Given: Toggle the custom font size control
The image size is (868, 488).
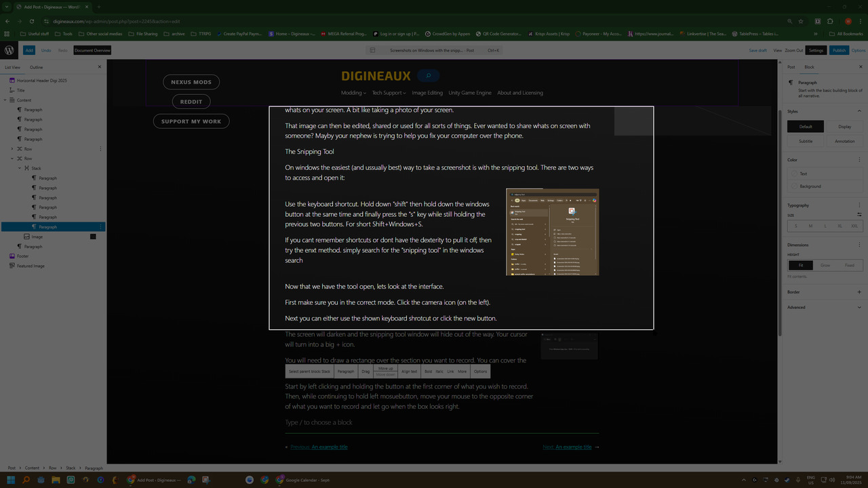Looking at the screenshot, I should coord(859,214).
